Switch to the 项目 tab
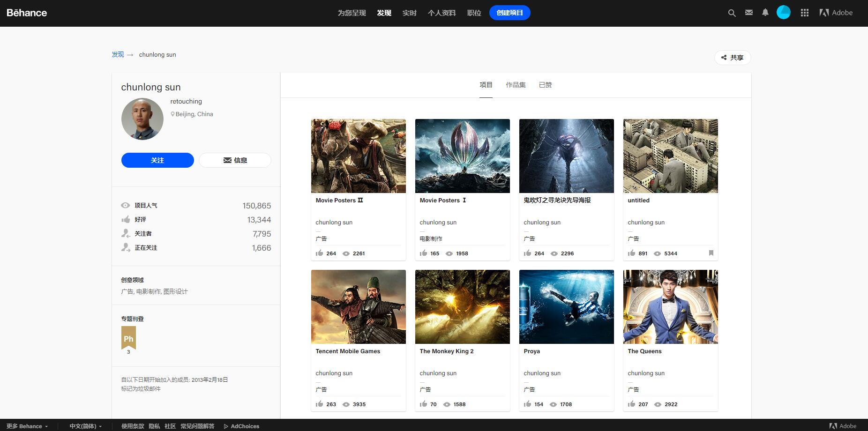This screenshot has width=868, height=431. (486, 85)
